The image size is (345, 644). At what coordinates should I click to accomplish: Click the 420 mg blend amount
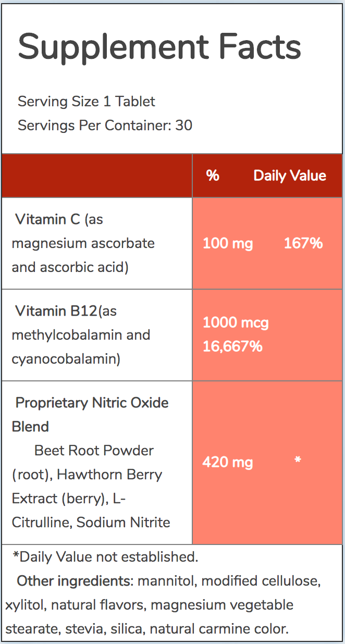point(228,462)
